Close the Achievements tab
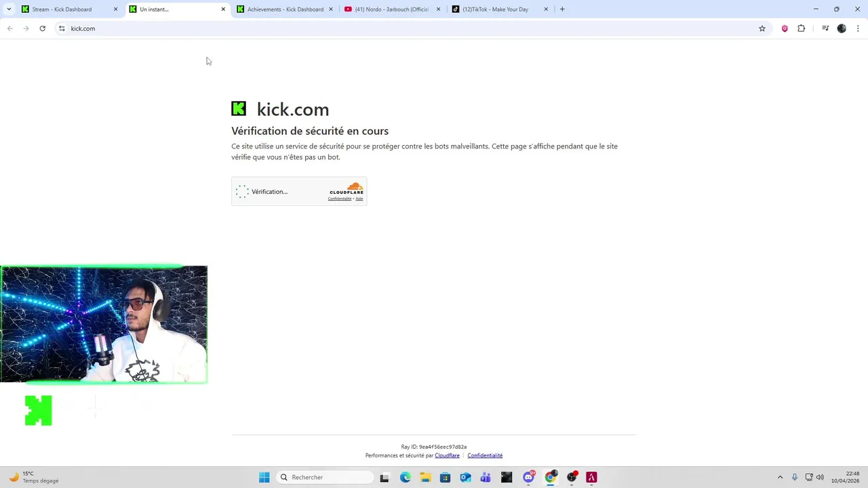 click(x=331, y=9)
